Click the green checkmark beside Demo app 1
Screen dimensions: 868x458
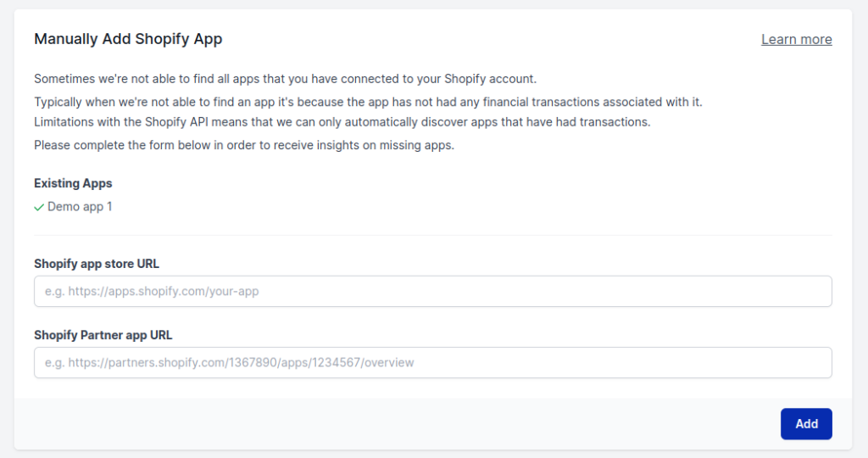tap(39, 207)
